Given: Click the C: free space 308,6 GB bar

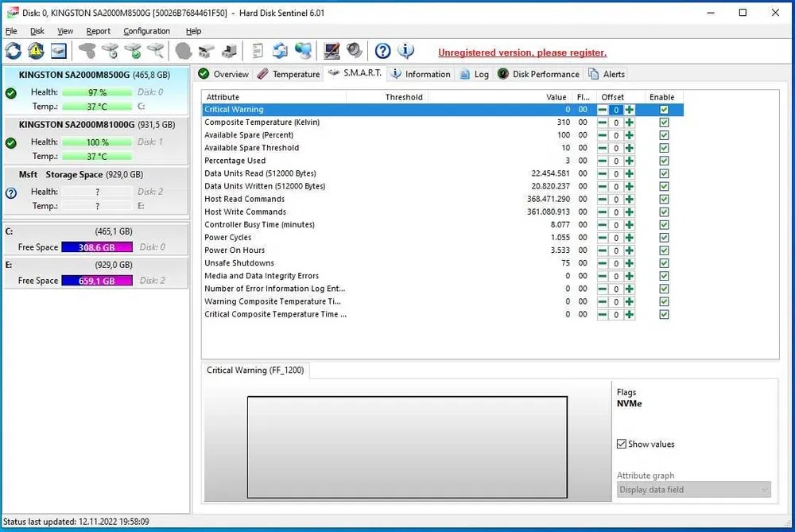Looking at the screenshot, I should 97,247.
